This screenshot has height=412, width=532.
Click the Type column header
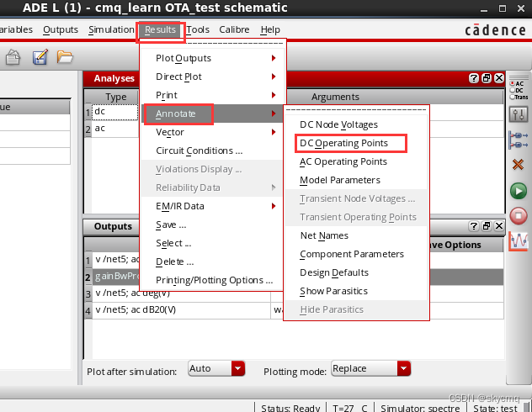click(x=115, y=97)
